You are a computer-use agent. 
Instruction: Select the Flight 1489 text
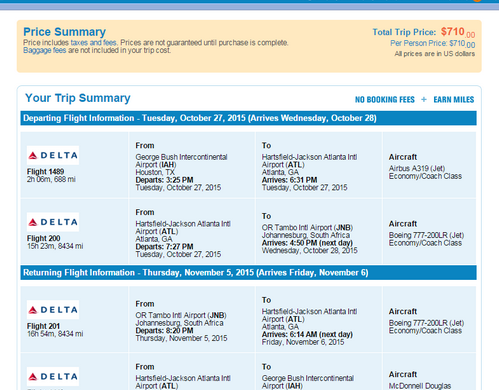tap(45, 172)
